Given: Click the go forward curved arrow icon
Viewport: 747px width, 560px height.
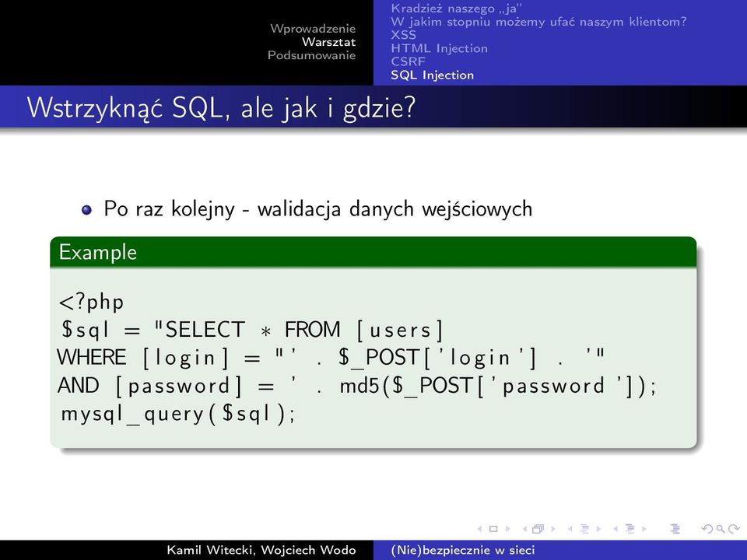Looking at the screenshot, I should pyautogui.click(x=734, y=529).
